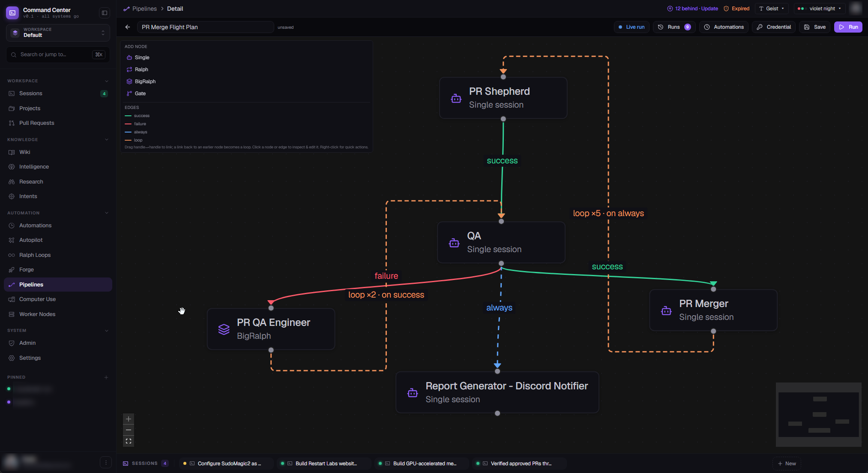This screenshot has width=868, height=473.
Task: Add a Single node from palette
Action: coord(138,57)
